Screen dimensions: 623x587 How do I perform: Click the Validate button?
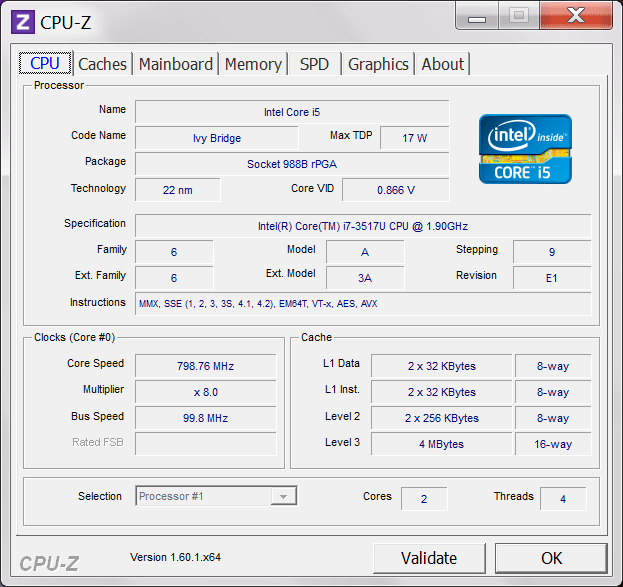pos(429,558)
